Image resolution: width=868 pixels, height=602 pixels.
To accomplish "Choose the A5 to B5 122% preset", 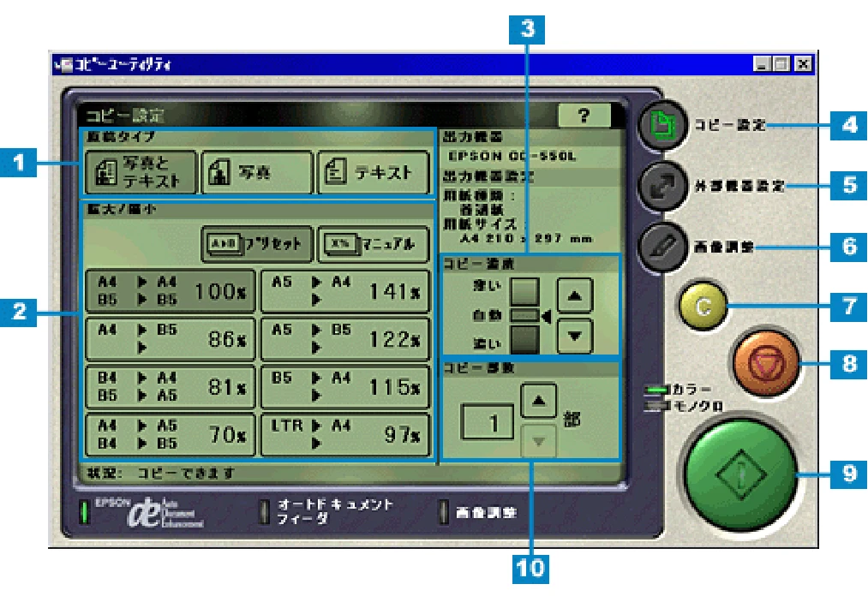I will click(x=345, y=338).
